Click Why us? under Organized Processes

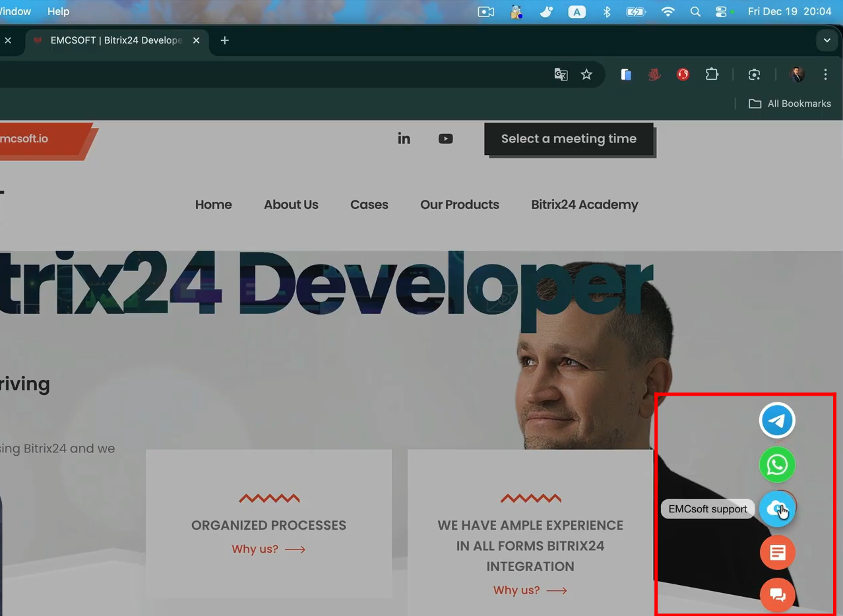pos(268,549)
